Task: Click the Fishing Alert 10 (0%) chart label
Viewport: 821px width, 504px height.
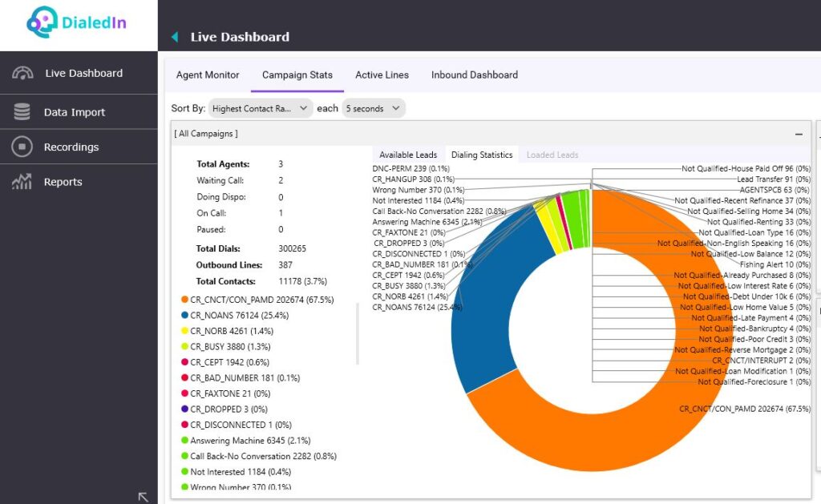Action: [x=775, y=264]
